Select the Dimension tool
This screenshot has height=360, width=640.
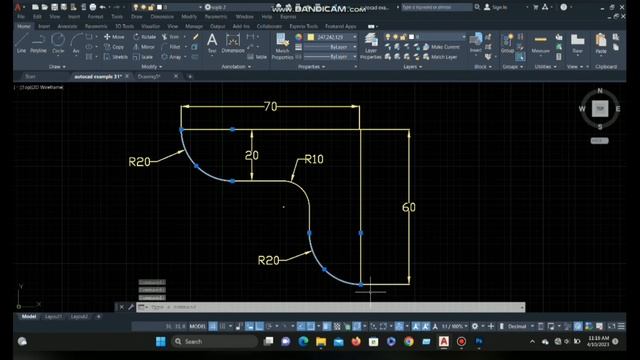point(233,43)
